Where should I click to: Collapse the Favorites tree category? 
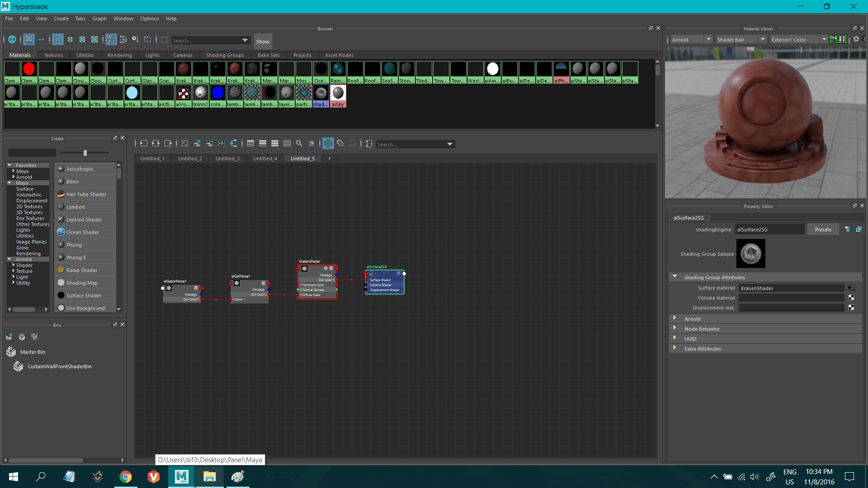[x=9, y=165]
